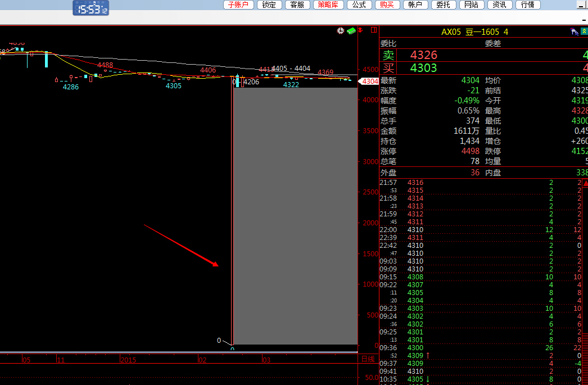Viewport: 588px width, 385px height.
Task: Click the red anchor icon by the price axis
Action: [x=361, y=30]
